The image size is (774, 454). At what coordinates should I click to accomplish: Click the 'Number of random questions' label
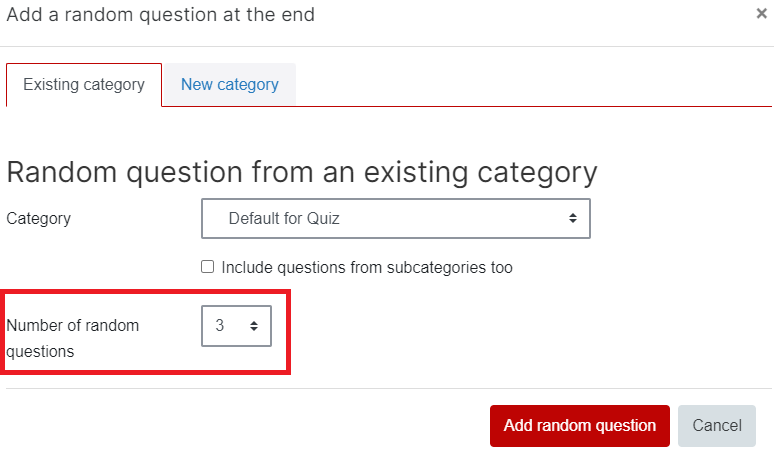73,339
